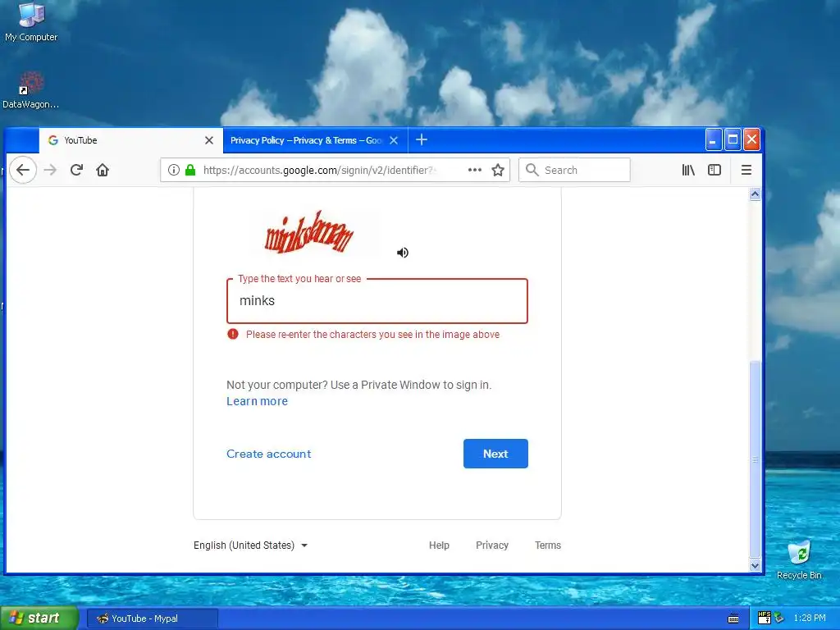Screen dimensions: 840x630
Task: Bookmark this page with the star icon
Action: (498, 170)
